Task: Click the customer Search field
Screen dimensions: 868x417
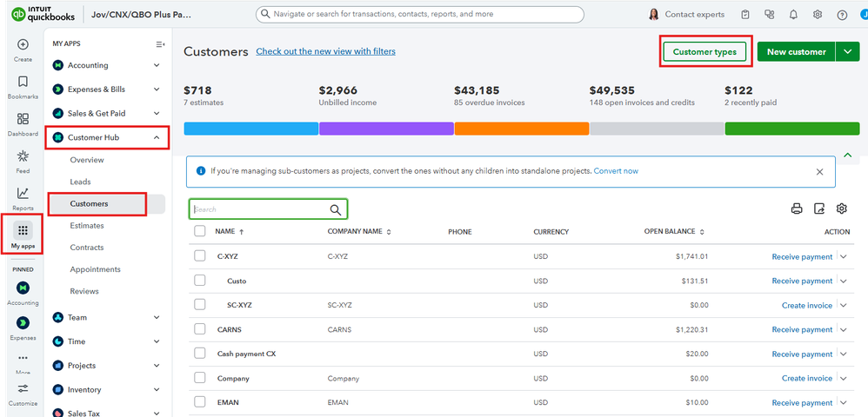Action: pos(259,209)
